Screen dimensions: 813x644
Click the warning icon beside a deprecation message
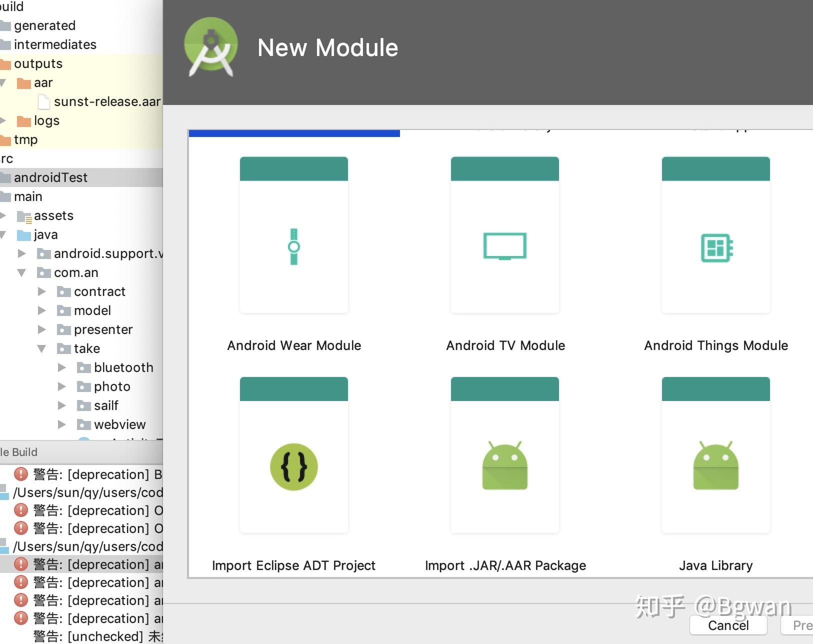click(x=20, y=474)
